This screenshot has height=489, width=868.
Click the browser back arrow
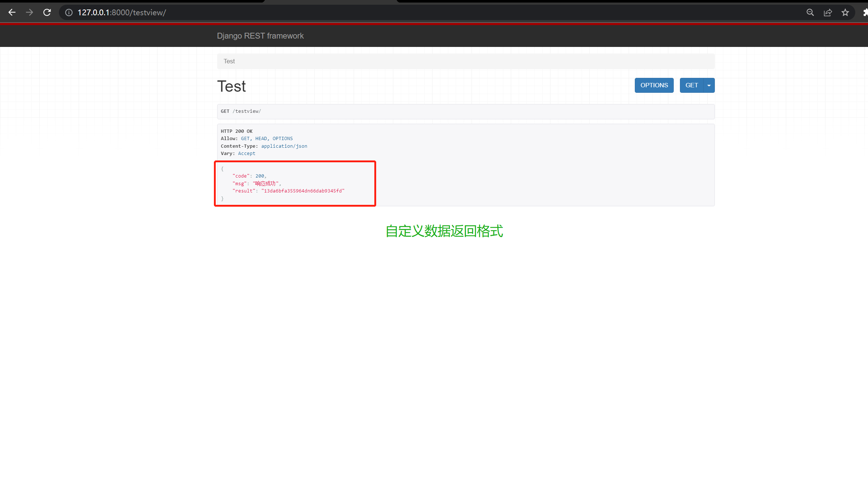point(12,12)
